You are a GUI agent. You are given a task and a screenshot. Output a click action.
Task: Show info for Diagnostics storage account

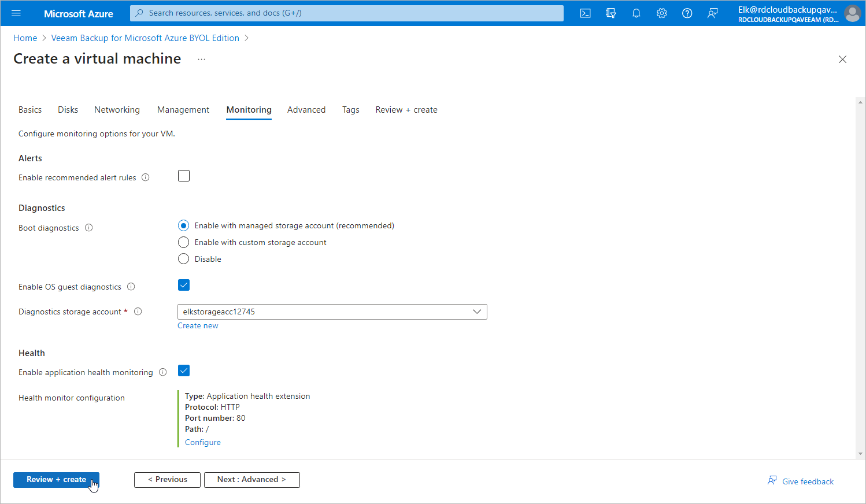[x=138, y=312]
